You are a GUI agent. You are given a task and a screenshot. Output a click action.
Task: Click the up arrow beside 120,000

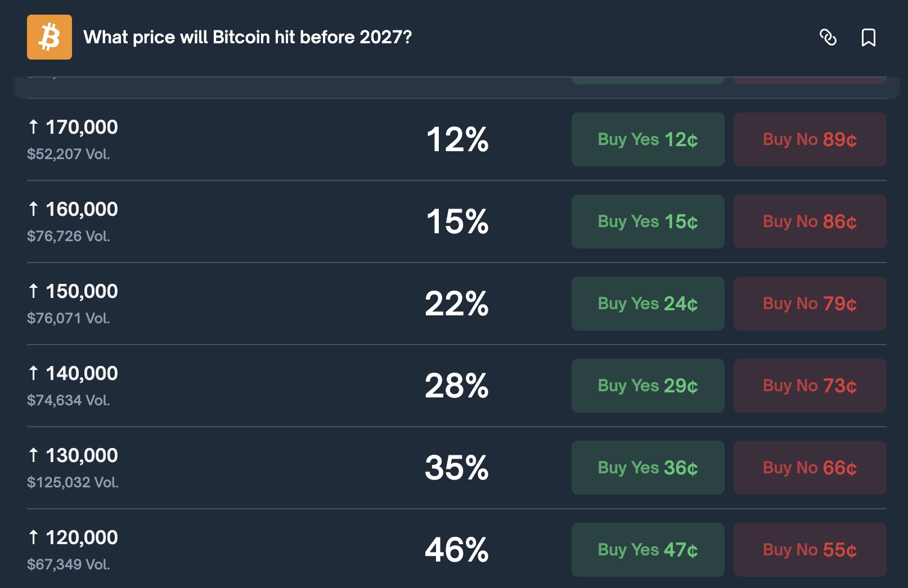pyautogui.click(x=34, y=537)
